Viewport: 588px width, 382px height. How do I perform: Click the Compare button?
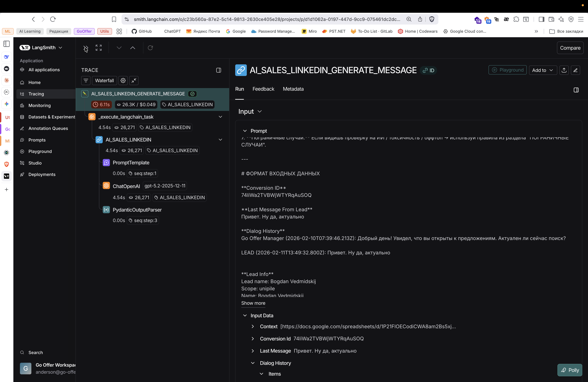coord(570,48)
